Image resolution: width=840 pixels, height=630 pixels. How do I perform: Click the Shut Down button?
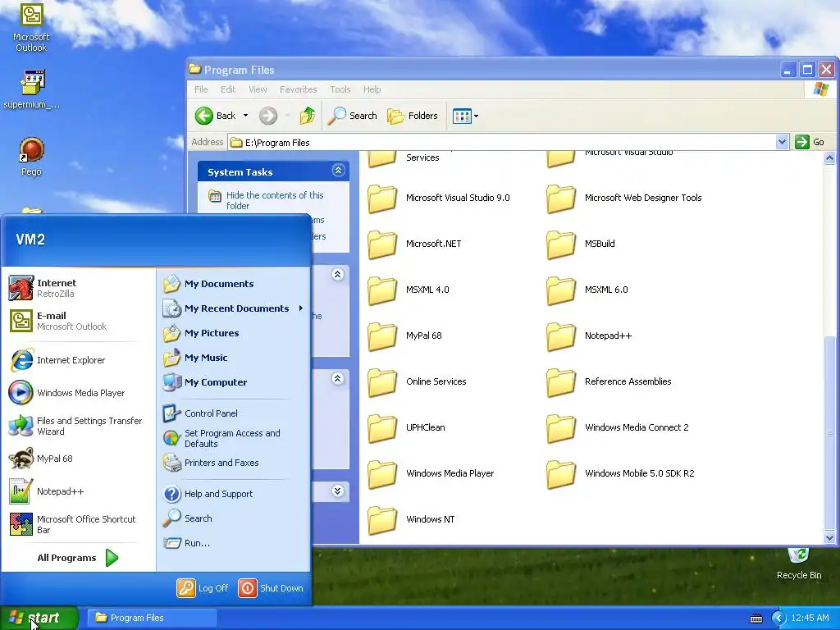[271, 588]
